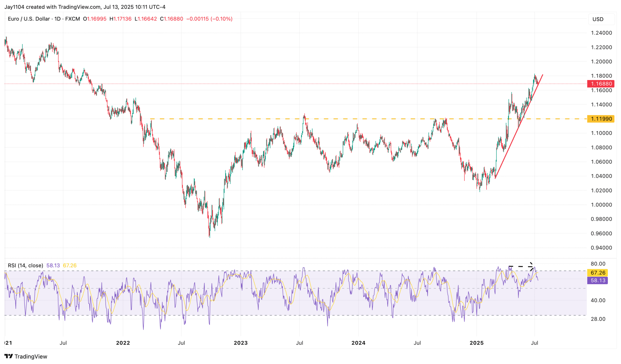
Task: Click the TradingView logo icon at bottom left
Action: coord(9,356)
